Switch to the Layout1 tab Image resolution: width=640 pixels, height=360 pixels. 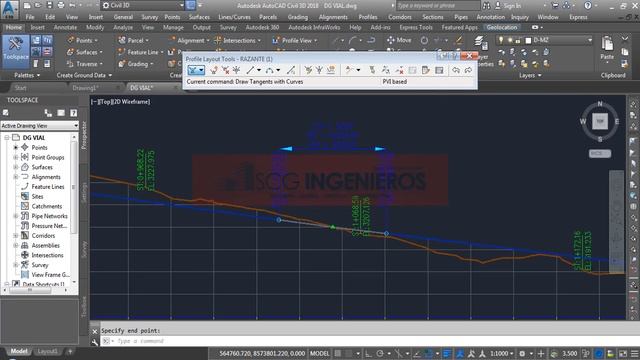(47, 351)
